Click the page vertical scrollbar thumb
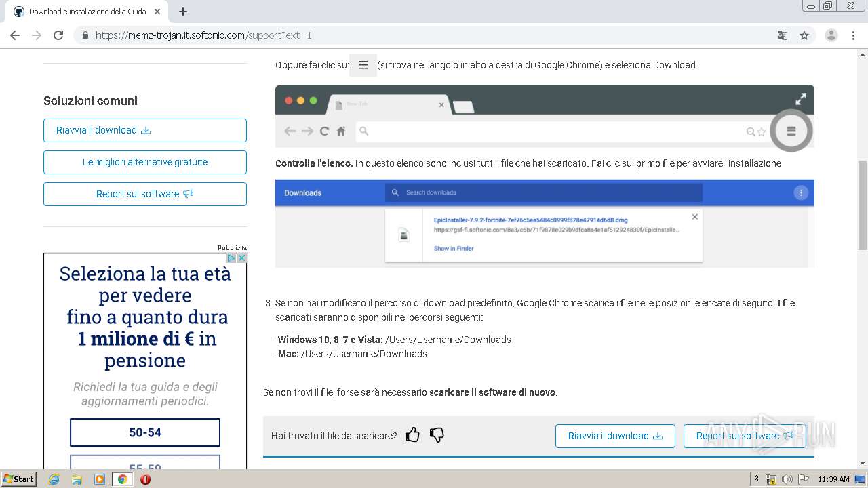The image size is (868, 488). [862, 205]
